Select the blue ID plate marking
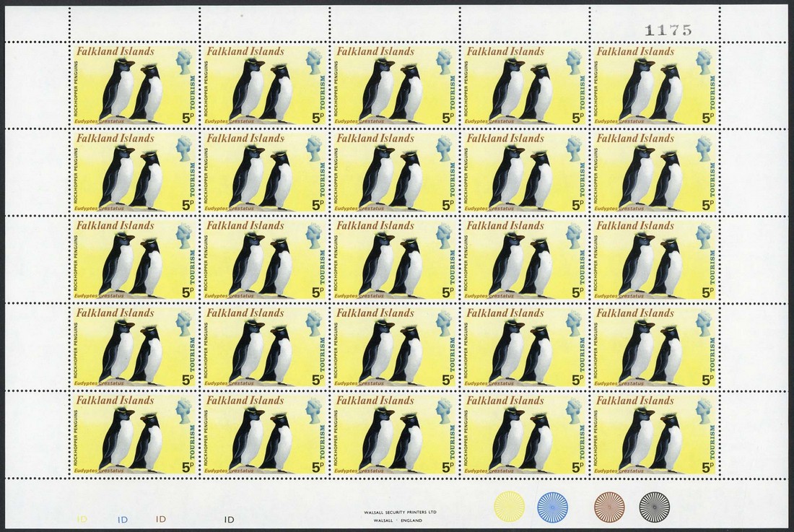The height and width of the screenshot is (532, 794). (122, 519)
